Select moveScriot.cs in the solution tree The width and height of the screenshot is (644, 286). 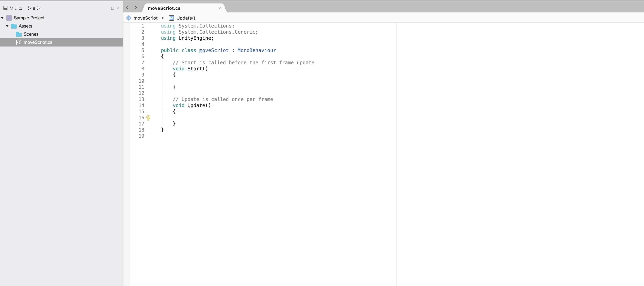click(x=61, y=42)
